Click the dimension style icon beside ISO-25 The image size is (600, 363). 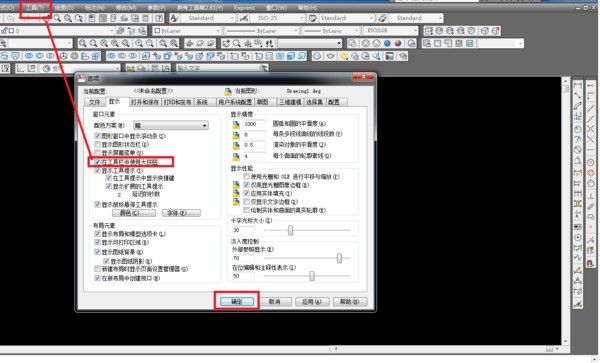click(244, 18)
